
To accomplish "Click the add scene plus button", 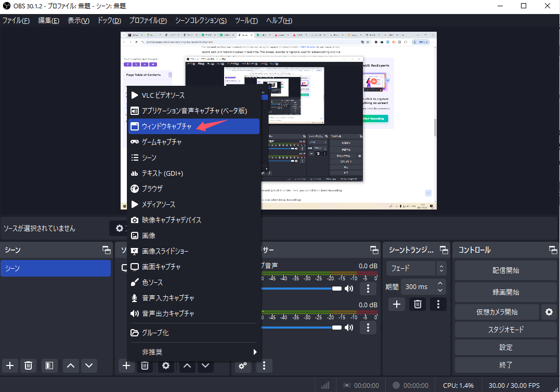I will tap(10, 365).
